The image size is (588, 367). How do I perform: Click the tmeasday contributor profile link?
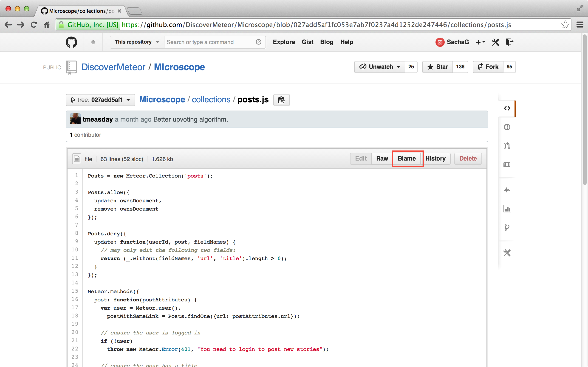tap(98, 119)
